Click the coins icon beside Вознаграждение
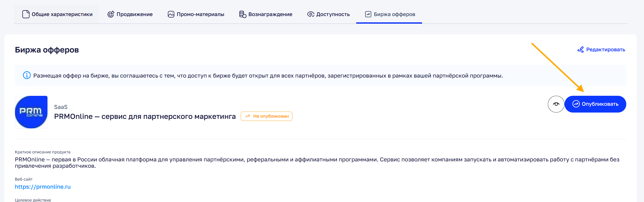This screenshot has width=644, height=202. pos(243,14)
